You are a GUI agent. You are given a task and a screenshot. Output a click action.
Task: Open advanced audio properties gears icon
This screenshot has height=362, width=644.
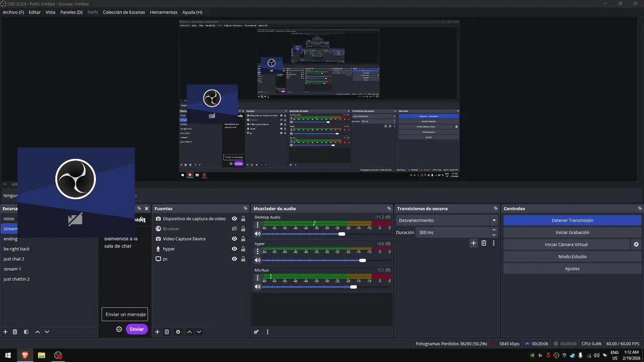[257, 332]
